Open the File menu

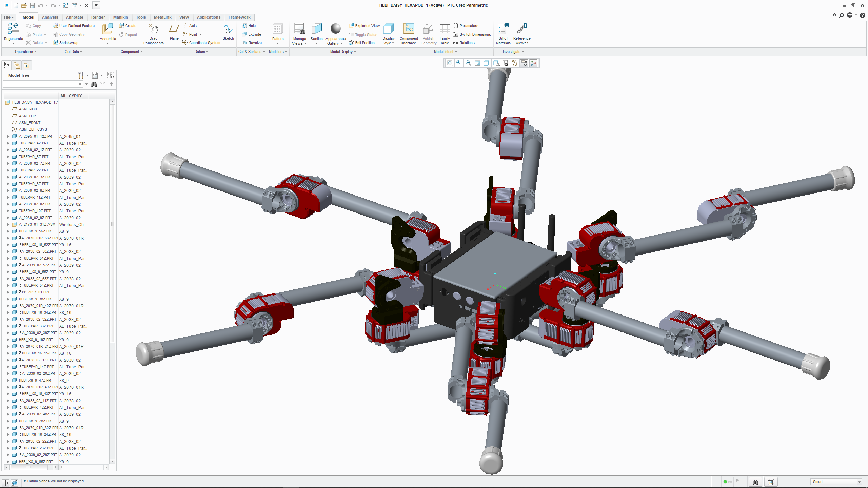pos(8,17)
